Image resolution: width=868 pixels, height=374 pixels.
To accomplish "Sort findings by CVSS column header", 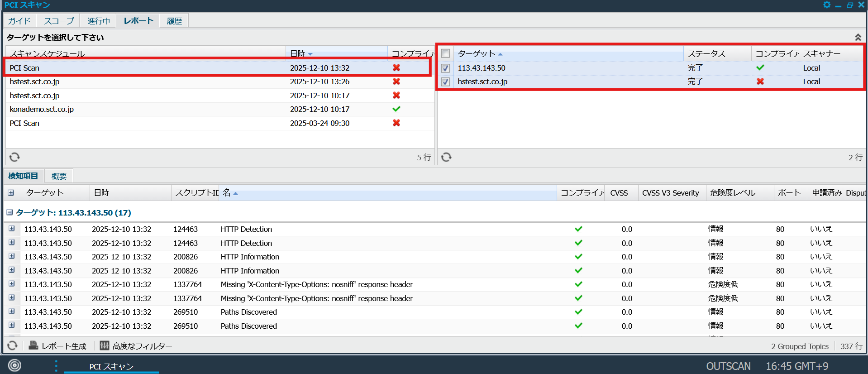I will point(619,193).
